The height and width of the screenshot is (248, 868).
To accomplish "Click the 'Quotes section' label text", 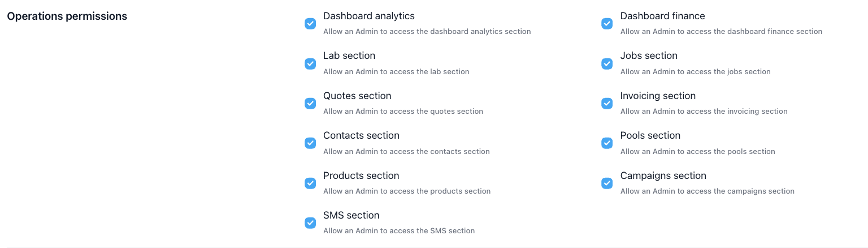I will (x=357, y=96).
